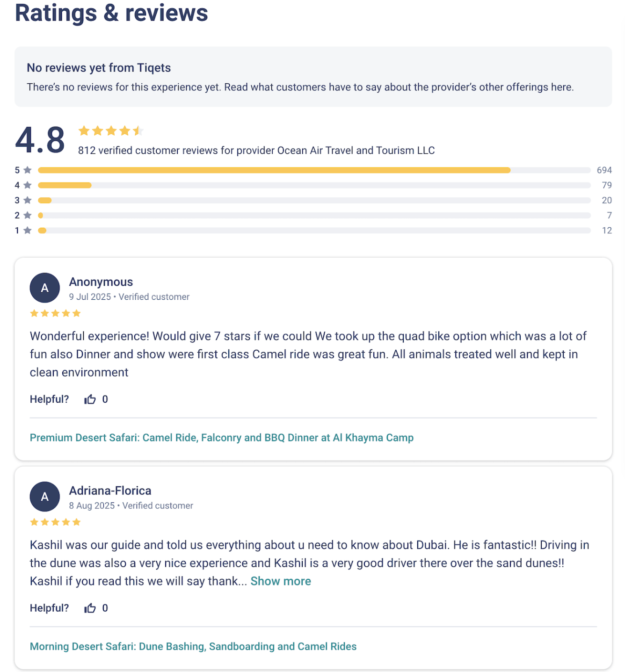This screenshot has height=672, width=625.
Task: Click the star rating on Adriana-Florica's review
Action: [x=55, y=522]
